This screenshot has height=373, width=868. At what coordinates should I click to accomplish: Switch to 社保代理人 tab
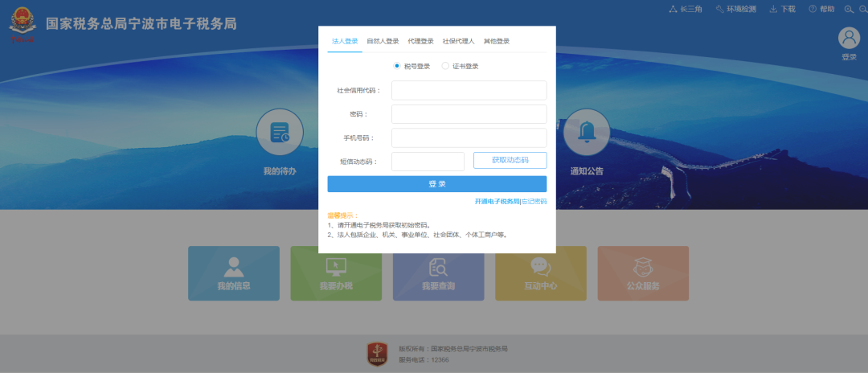click(x=458, y=42)
